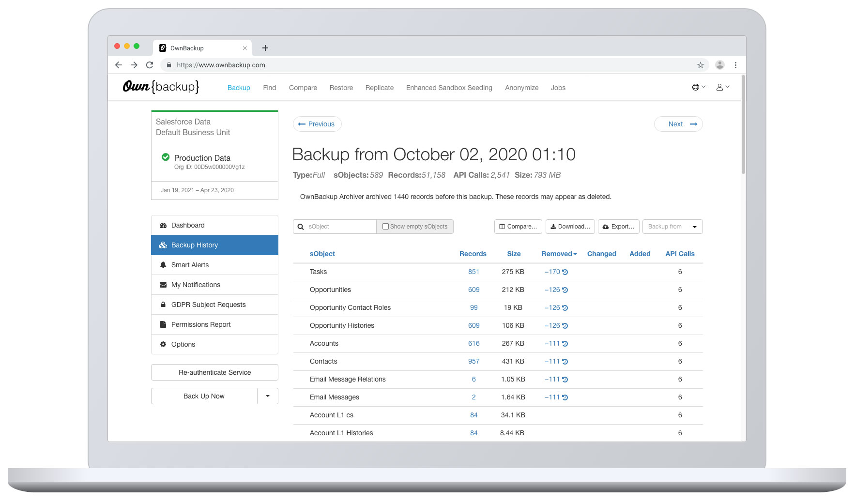The height and width of the screenshot is (504, 855).
Task: Open the Replicate nav tab
Action: click(380, 88)
